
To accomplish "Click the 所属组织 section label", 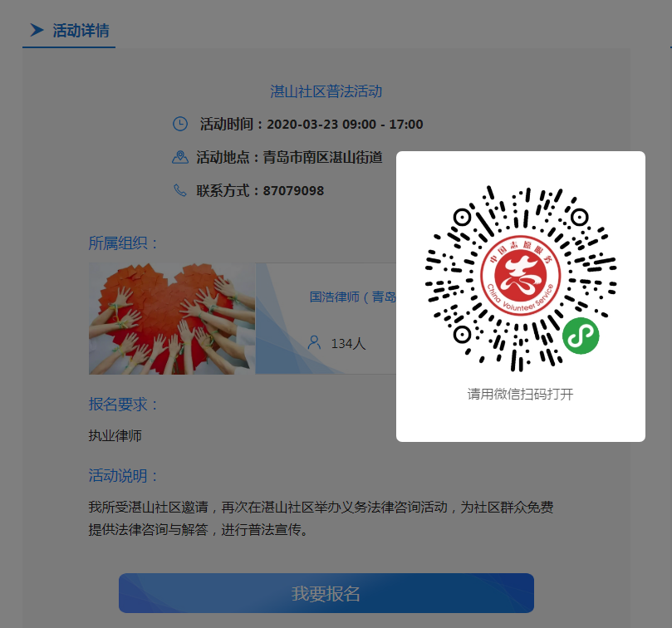I will 123,243.
